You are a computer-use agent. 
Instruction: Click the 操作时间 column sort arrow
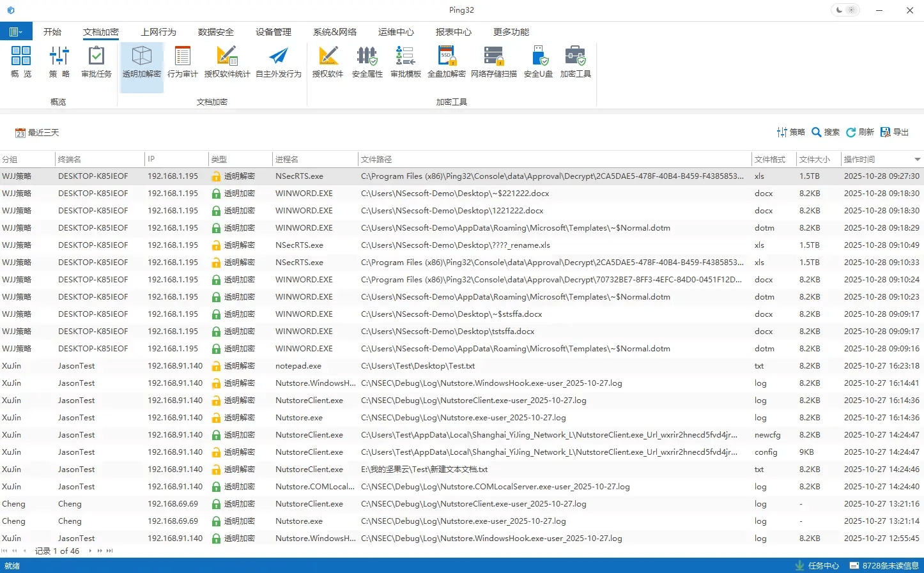tap(917, 160)
